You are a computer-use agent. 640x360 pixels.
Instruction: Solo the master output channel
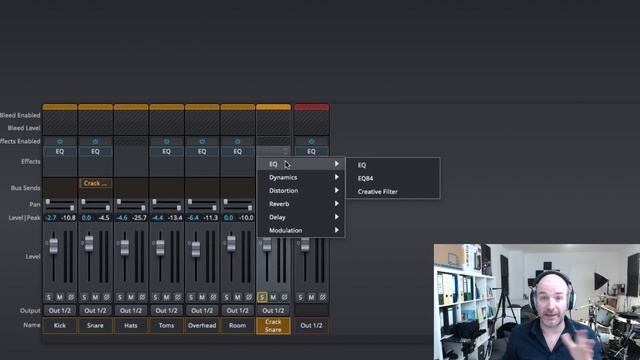point(300,297)
